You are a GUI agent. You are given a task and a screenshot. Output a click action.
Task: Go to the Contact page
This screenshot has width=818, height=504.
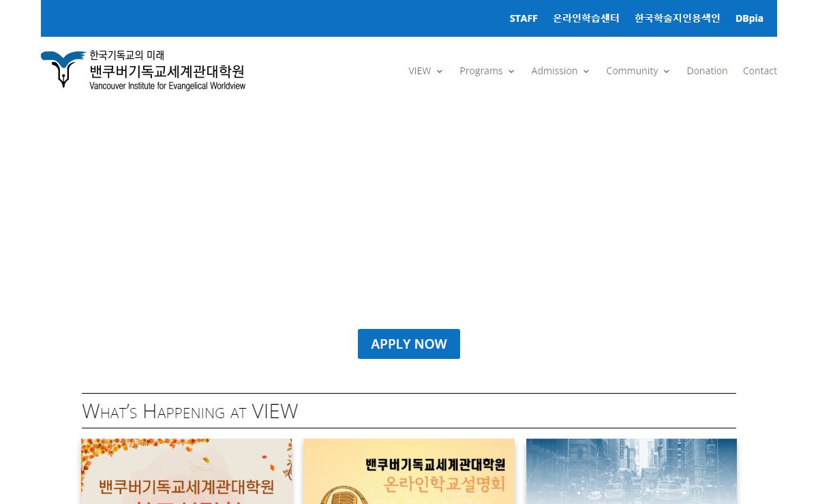click(x=760, y=71)
